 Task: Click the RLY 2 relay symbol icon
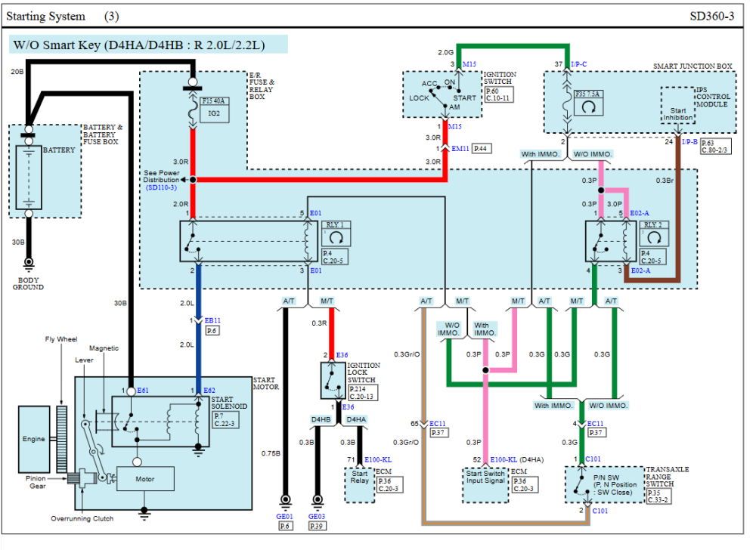pyautogui.click(x=654, y=237)
